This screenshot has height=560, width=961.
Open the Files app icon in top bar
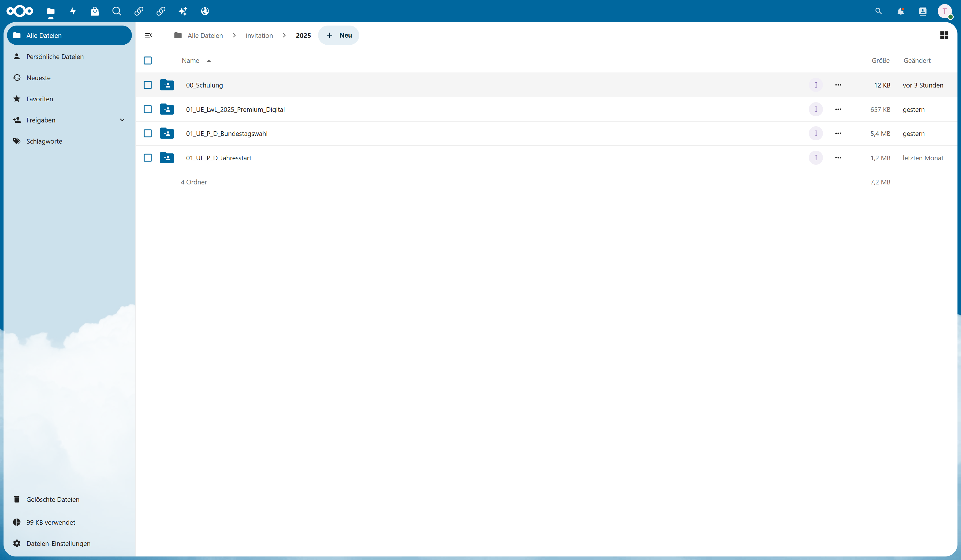[51, 11]
